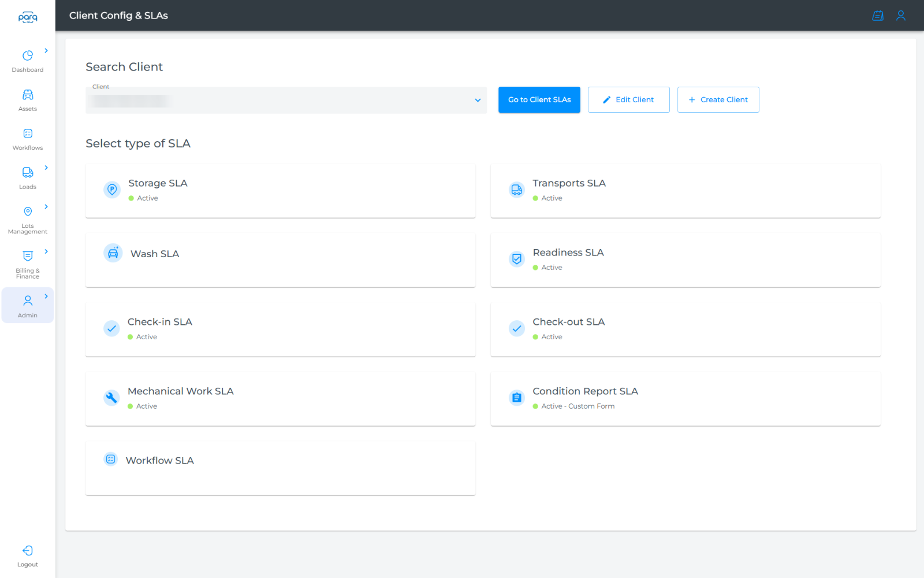Open the Storage SLA card title
924x578 pixels.
158,183
